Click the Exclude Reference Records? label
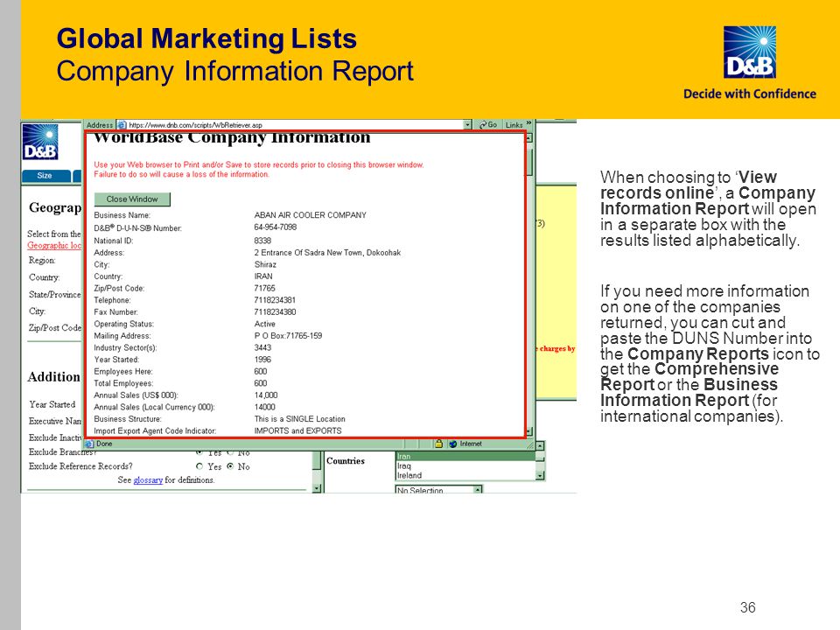 (x=80, y=466)
